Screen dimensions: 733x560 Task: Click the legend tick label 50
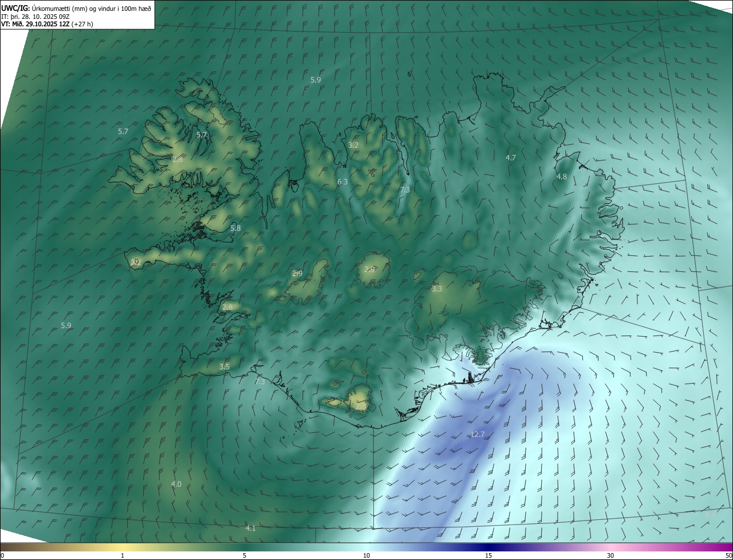click(x=728, y=555)
